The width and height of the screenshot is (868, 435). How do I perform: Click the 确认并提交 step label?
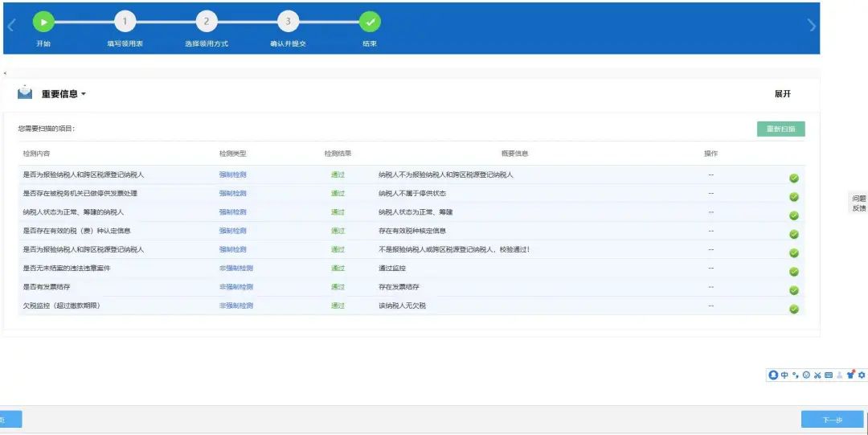(x=288, y=43)
